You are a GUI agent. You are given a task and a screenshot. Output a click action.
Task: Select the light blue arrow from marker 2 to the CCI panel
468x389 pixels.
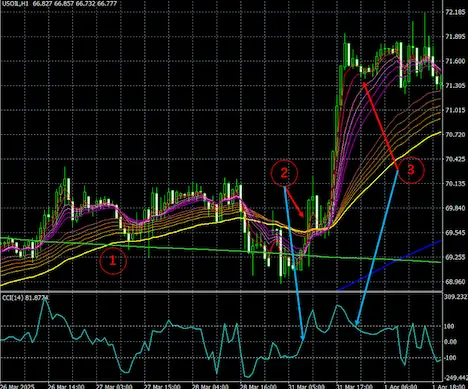[294, 263]
